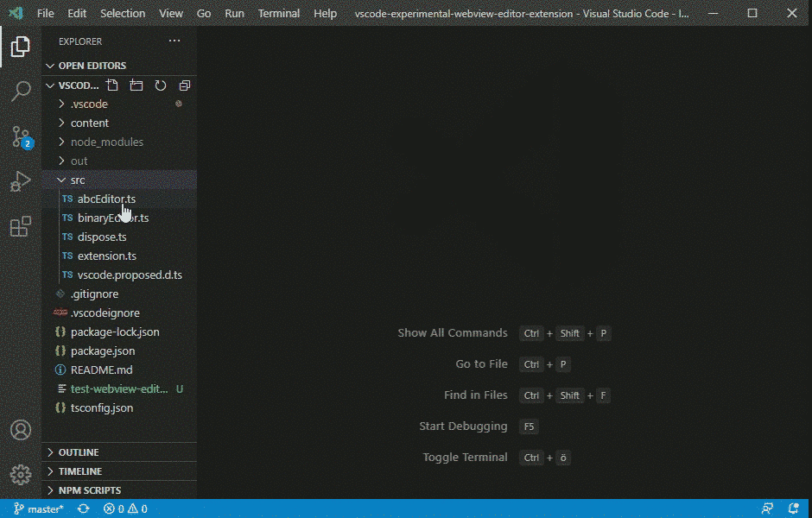
Task: Expand the NPM SCRIPTS section
Action: coord(119,490)
